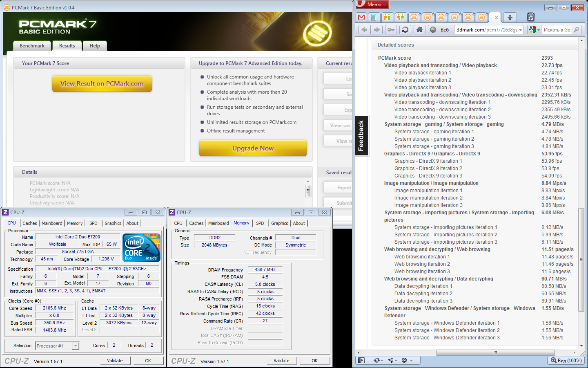This screenshot has height=368, width=588.
Task: Select SPD tab in CPU-Z Memory window
Action: coord(260,223)
